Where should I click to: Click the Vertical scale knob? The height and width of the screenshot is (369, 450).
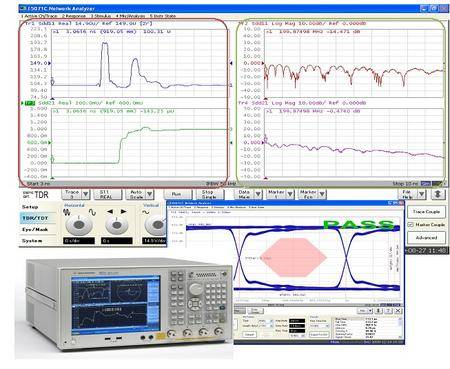[x=156, y=225]
